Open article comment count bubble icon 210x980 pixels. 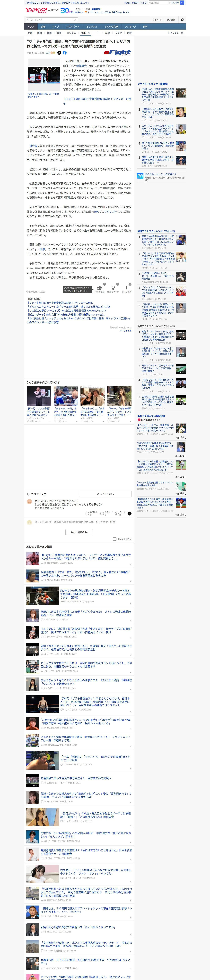point(48,53)
